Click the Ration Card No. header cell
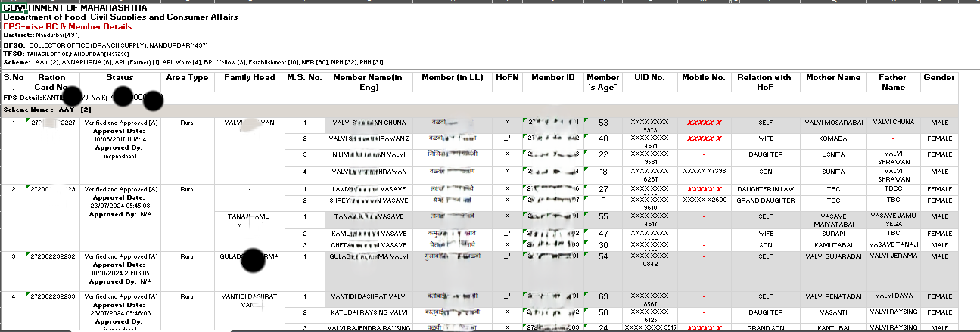980x332 pixels. click(52, 82)
